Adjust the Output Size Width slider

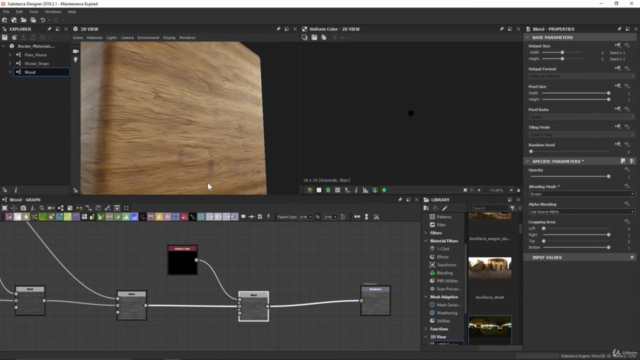point(562,53)
